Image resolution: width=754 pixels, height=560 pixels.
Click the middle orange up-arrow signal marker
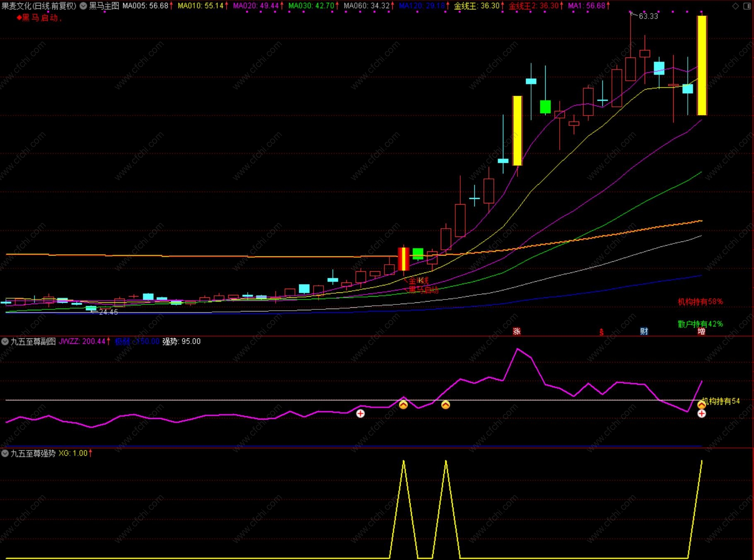click(x=445, y=405)
